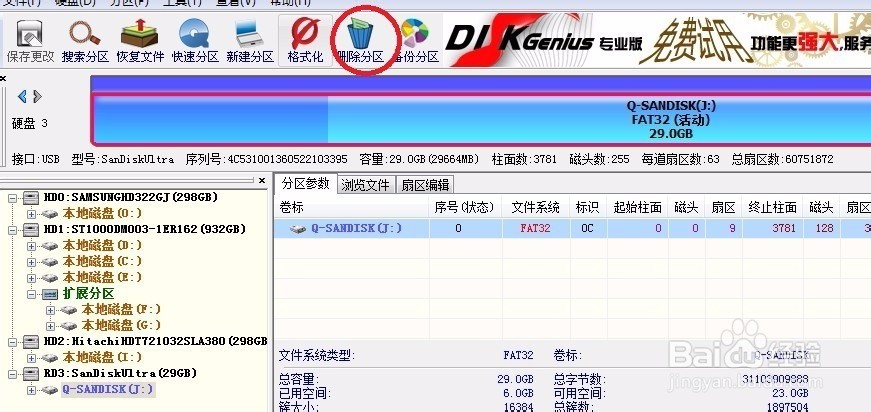
Task: Start Quick Partition (快速分区) from the toolbar
Action: click(195, 40)
